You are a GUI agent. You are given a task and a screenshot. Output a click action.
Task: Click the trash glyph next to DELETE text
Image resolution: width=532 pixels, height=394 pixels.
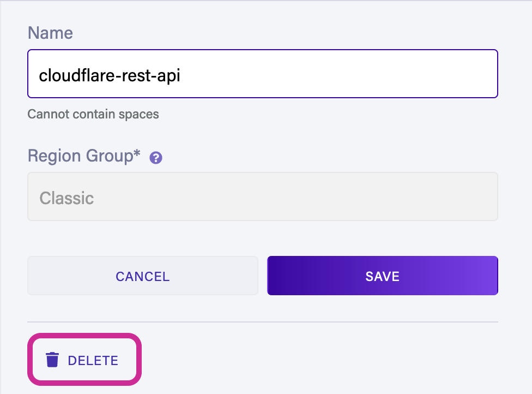[52, 360]
